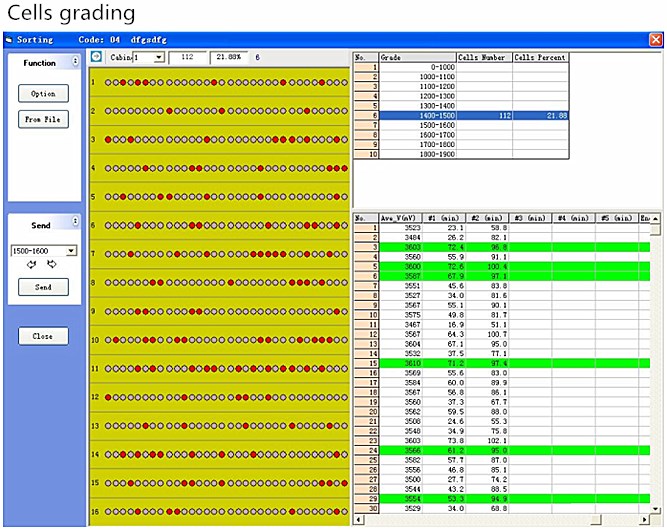
Task: Collapse the Send panel chevron
Action: [75, 221]
